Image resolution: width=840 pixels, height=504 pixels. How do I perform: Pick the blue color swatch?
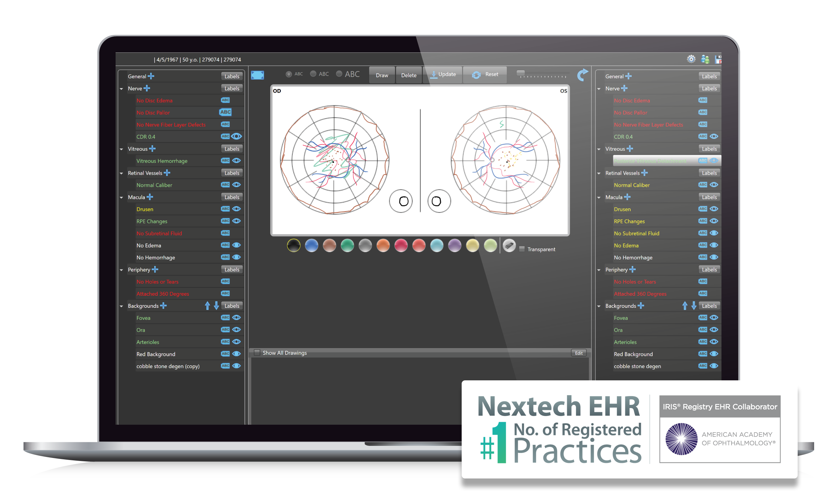coord(311,246)
